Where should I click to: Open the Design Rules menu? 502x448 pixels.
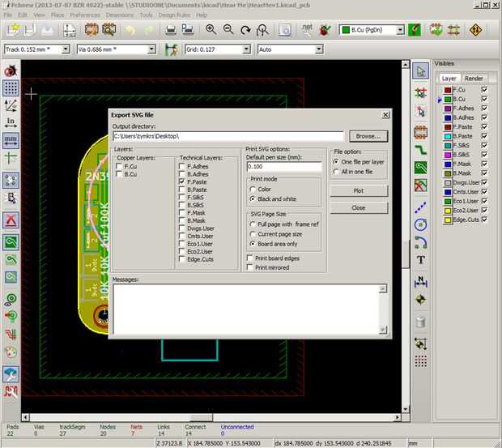173,15
